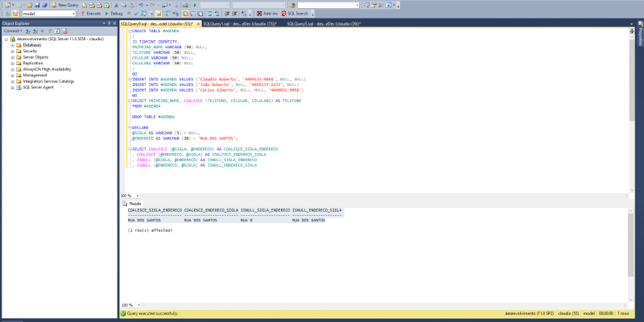Execute the current query
Viewport: 644px width, 322px height.
tap(92, 14)
